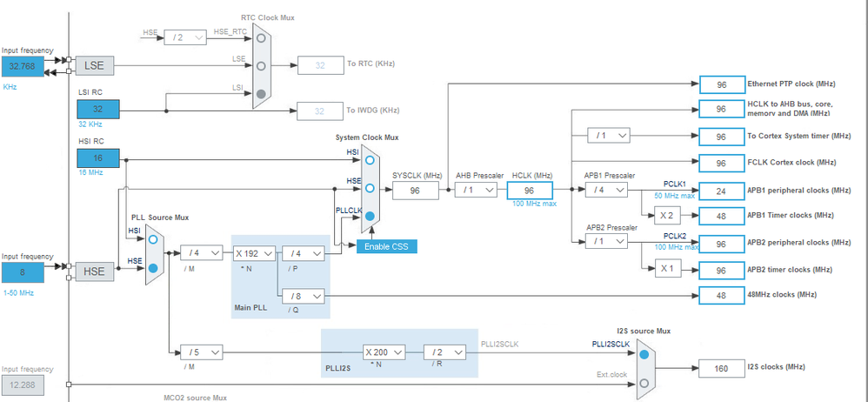Click the LSE input frequency 32.768 field

[x=23, y=66]
